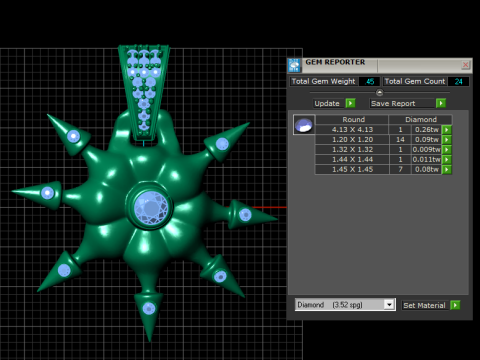
Task: Click the Set Material button
Action: (x=425, y=305)
